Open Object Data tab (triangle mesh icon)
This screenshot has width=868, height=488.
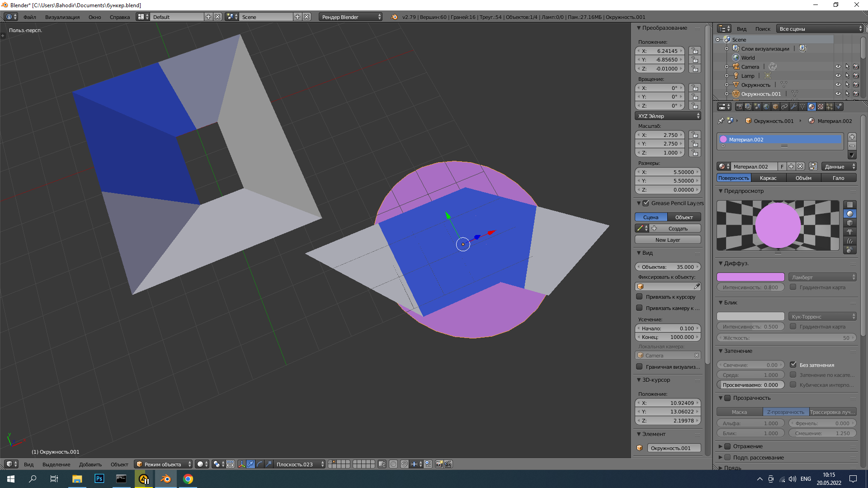coord(802,107)
